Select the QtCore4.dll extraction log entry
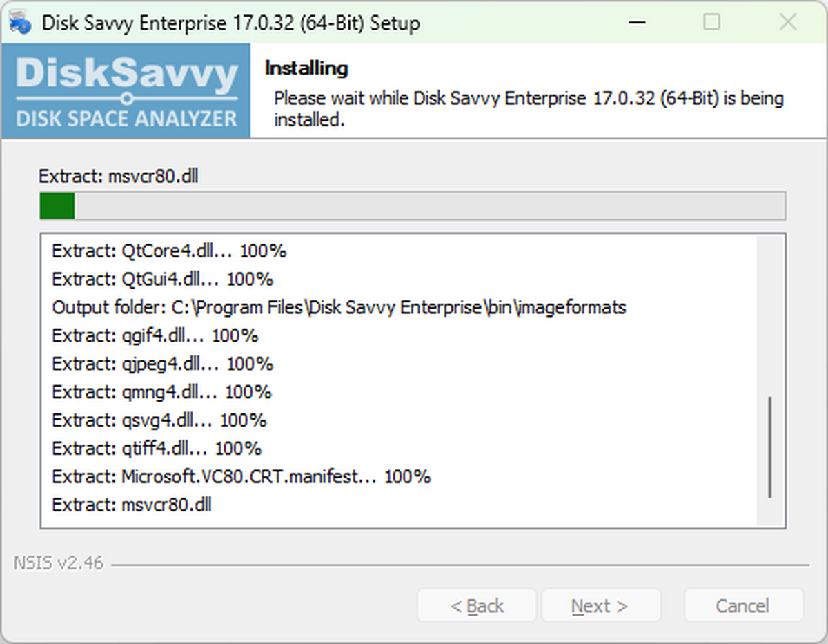Screen dimensions: 828x644 click(x=168, y=251)
